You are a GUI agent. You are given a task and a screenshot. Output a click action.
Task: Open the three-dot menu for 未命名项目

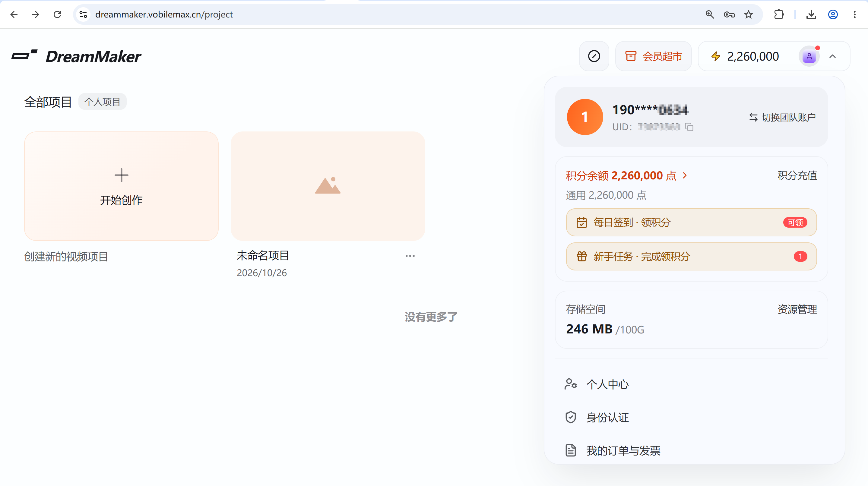[x=410, y=256]
